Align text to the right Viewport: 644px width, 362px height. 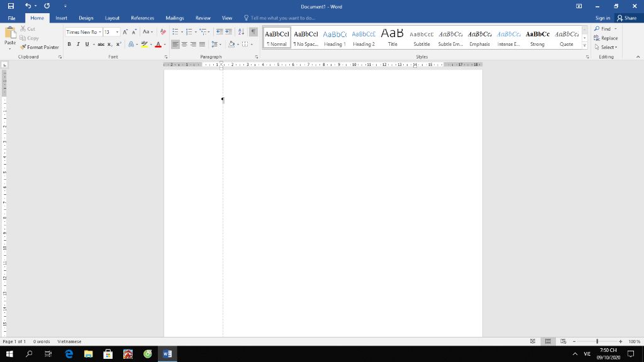[193, 45]
